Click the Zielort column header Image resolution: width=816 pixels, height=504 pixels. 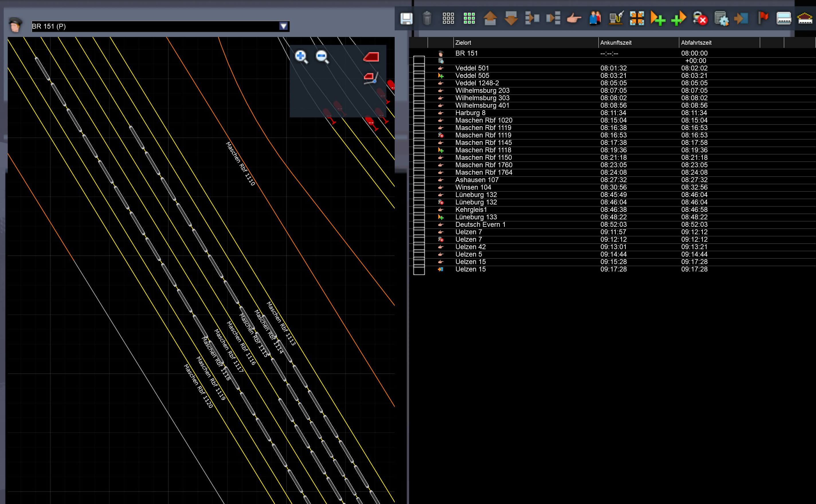[x=463, y=43]
